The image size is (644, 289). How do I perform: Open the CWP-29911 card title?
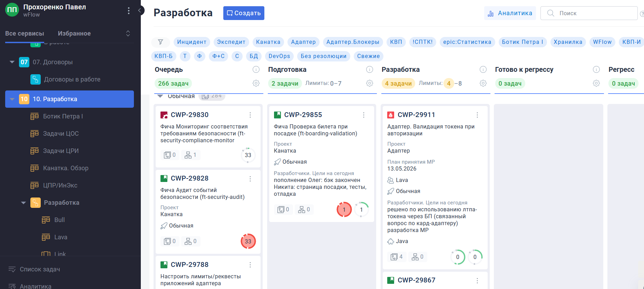pos(416,115)
